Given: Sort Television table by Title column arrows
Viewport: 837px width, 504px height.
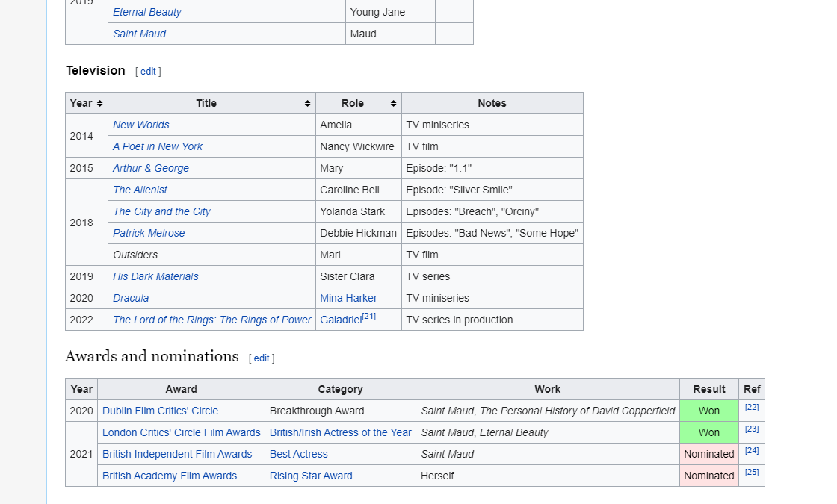Looking at the screenshot, I should pos(307,103).
